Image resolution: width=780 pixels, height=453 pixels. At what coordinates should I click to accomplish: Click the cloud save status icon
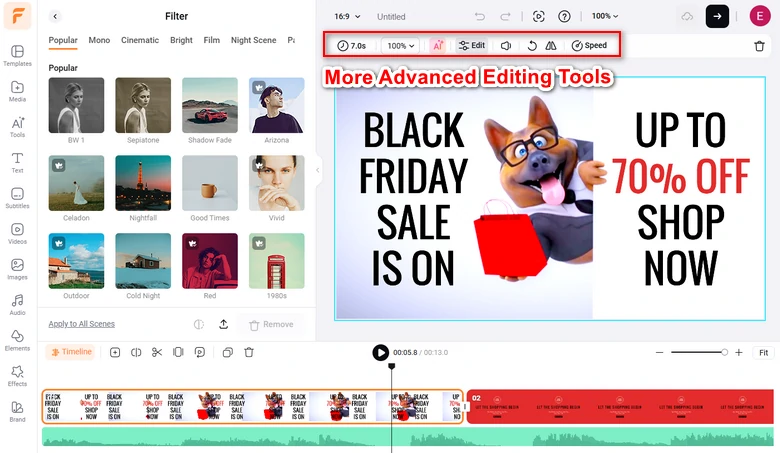[687, 16]
